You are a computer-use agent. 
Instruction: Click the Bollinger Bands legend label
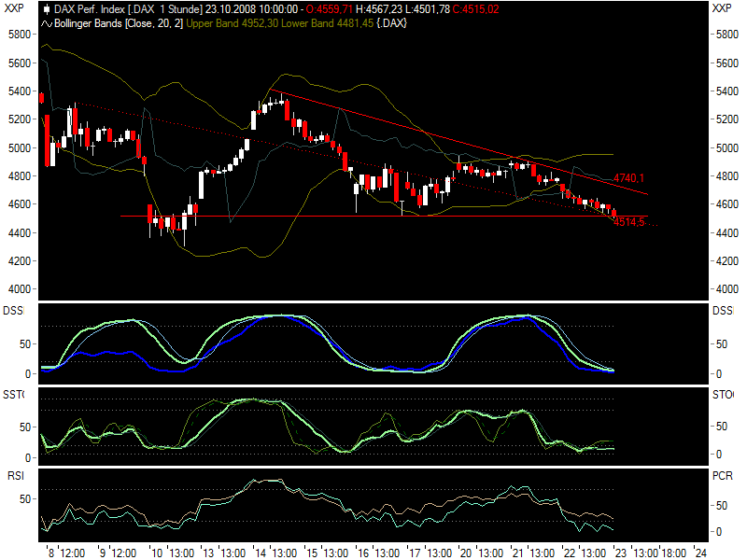[x=119, y=23]
